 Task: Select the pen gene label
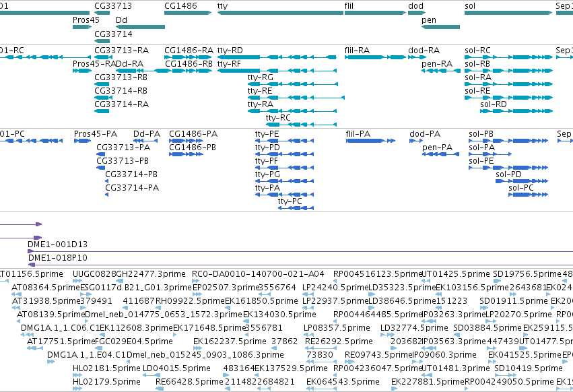tap(429, 20)
